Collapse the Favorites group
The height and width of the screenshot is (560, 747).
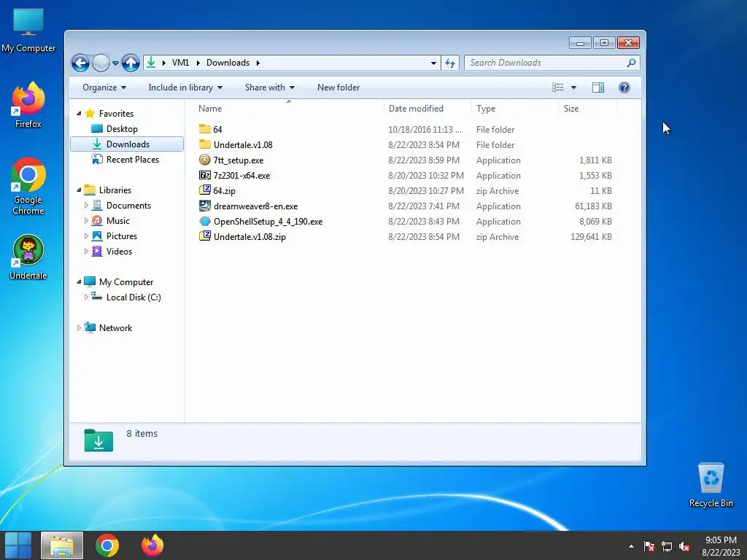pyautogui.click(x=79, y=113)
